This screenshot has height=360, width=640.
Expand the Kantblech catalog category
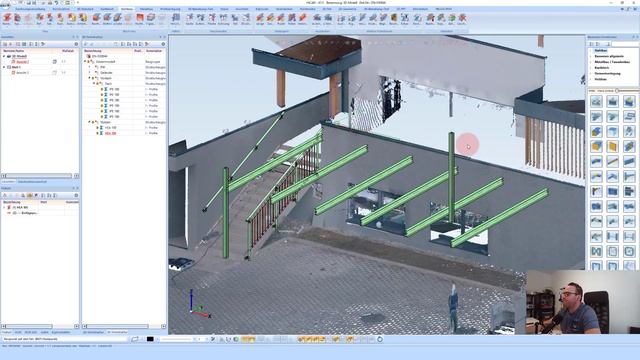(591, 68)
